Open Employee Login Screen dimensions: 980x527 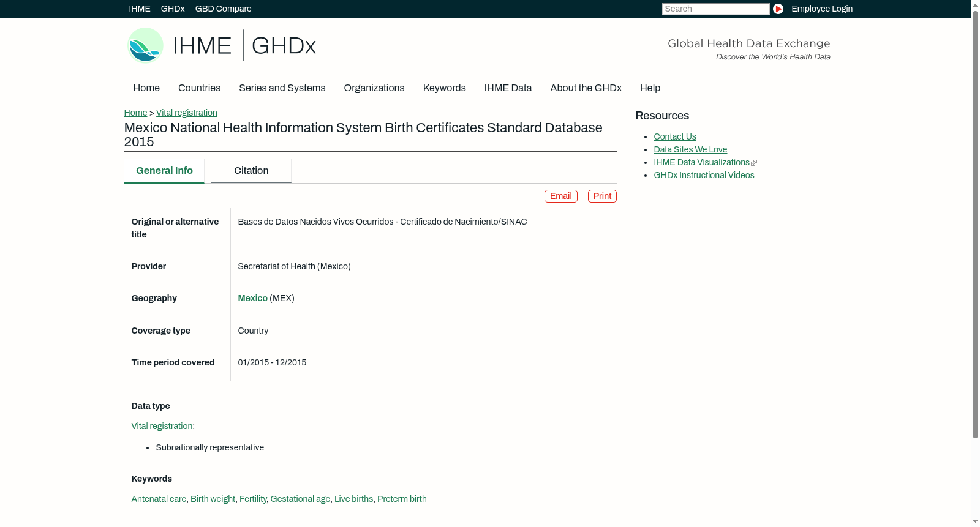coord(821,9)
